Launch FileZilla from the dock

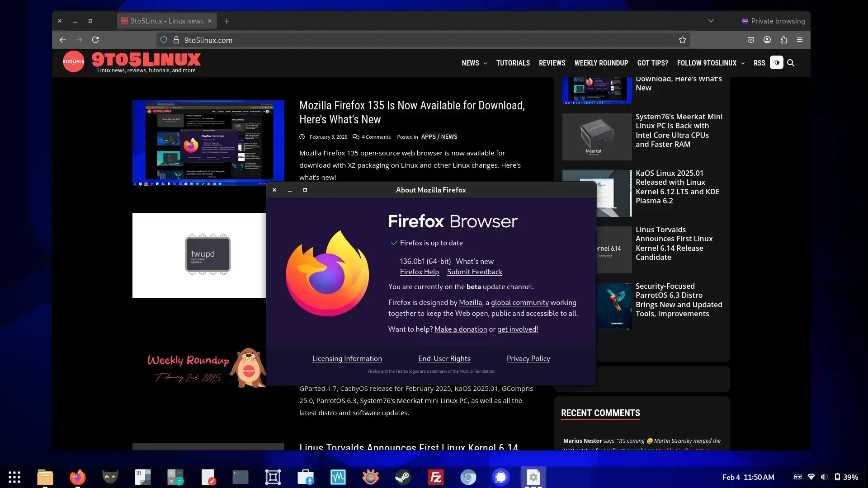pos(436,477)
